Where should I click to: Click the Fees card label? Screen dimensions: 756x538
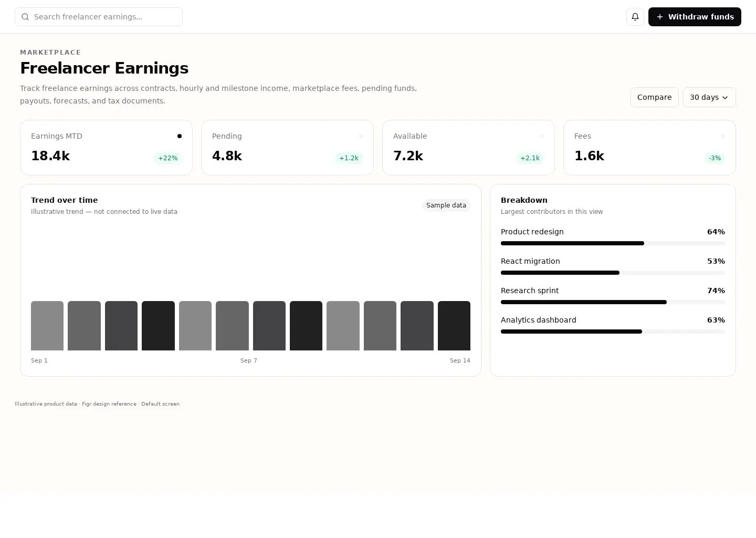click(x=583, y=136)
